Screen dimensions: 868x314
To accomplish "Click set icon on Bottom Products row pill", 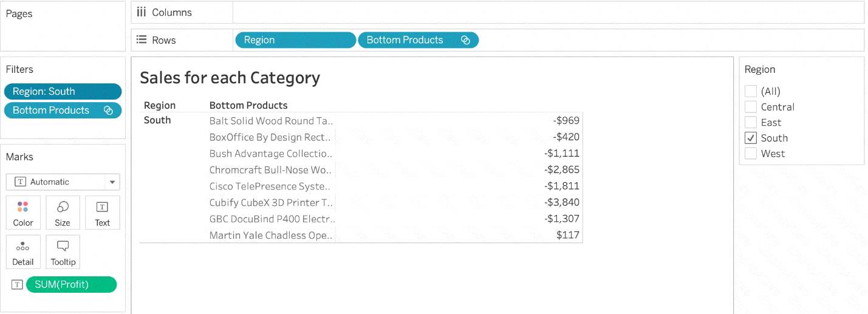I will [465, 40].
